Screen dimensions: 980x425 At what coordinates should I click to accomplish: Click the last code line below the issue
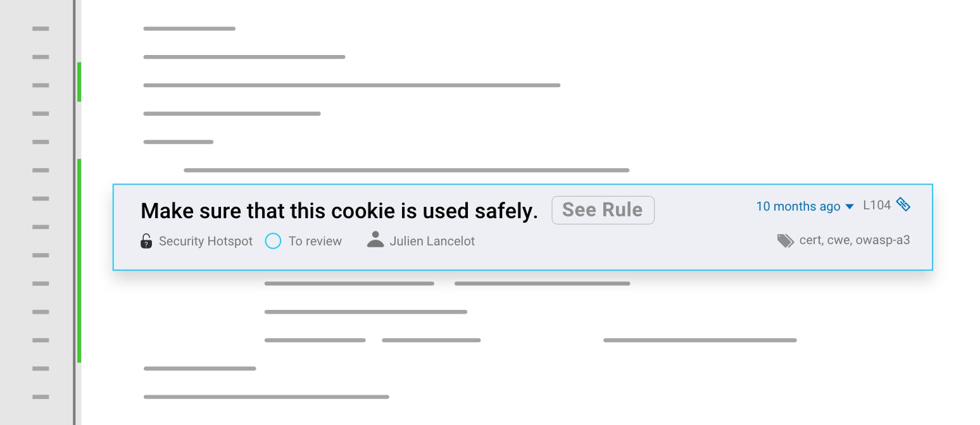tap(267, 397)
